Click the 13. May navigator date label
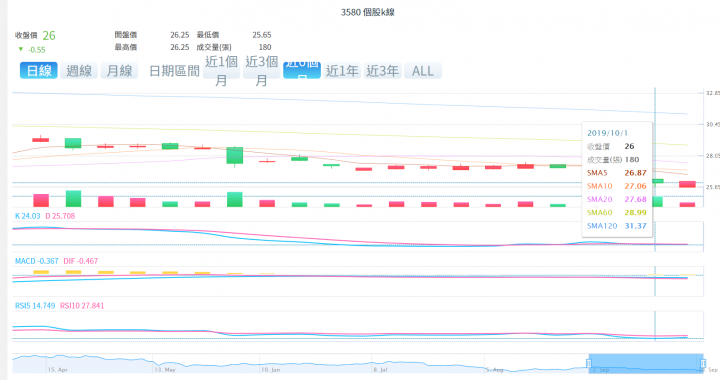Viewport: 720px width, 380px height. click(x=165, y=369)
